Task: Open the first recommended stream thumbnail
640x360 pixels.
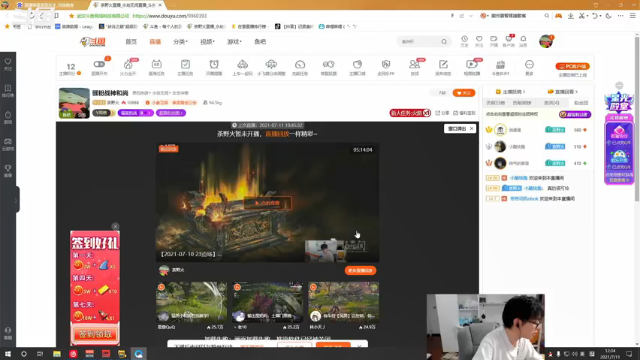Action: coord(191,302)
